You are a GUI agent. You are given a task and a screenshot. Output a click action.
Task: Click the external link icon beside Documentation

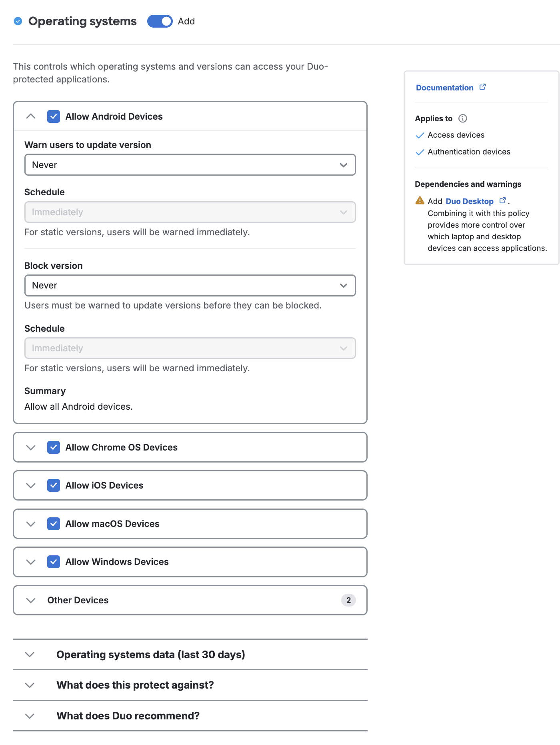coord(483,87)
